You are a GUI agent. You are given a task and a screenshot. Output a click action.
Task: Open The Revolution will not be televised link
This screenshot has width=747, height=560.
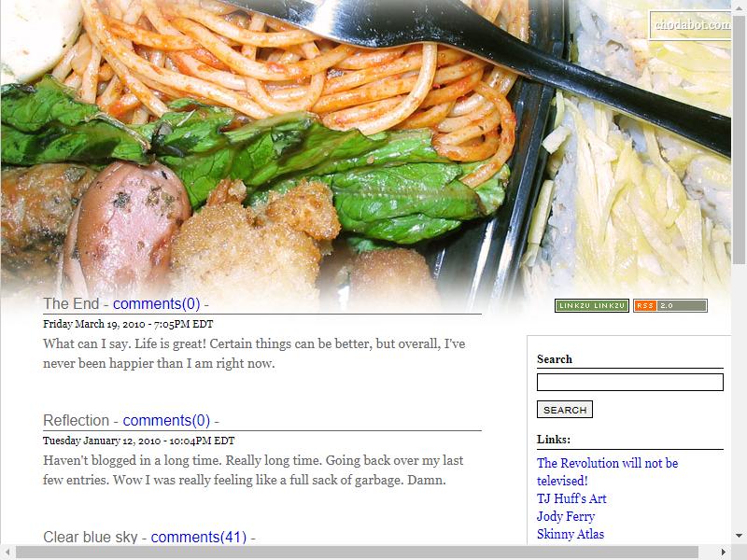[x=608, y=471]
